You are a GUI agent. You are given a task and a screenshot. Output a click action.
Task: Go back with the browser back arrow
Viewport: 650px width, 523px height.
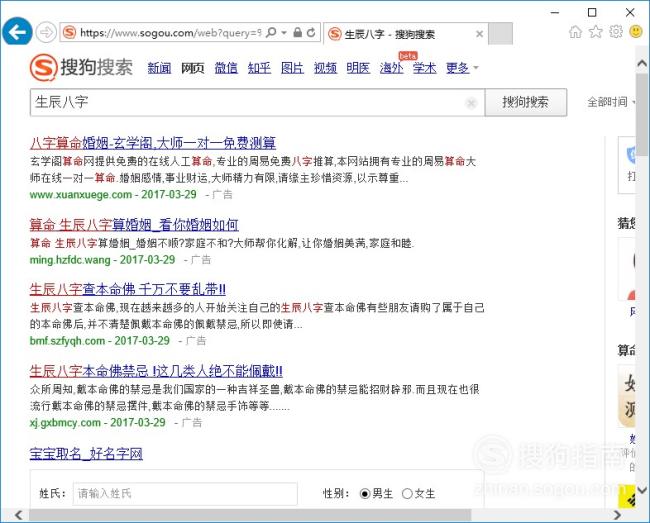(17, 32)
